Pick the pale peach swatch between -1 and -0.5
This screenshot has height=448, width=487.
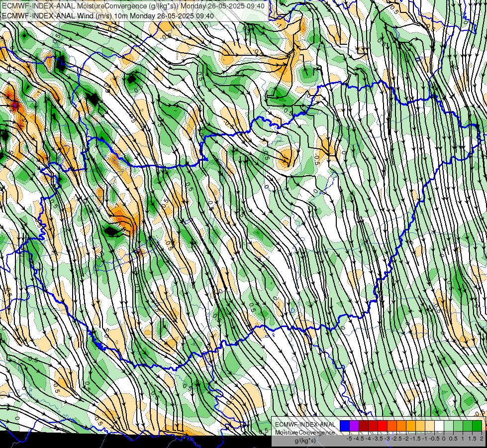point(430,426)
